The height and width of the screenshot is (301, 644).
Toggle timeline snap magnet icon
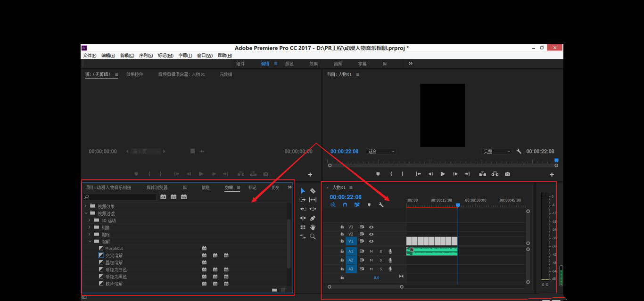[x=345, y=205]
